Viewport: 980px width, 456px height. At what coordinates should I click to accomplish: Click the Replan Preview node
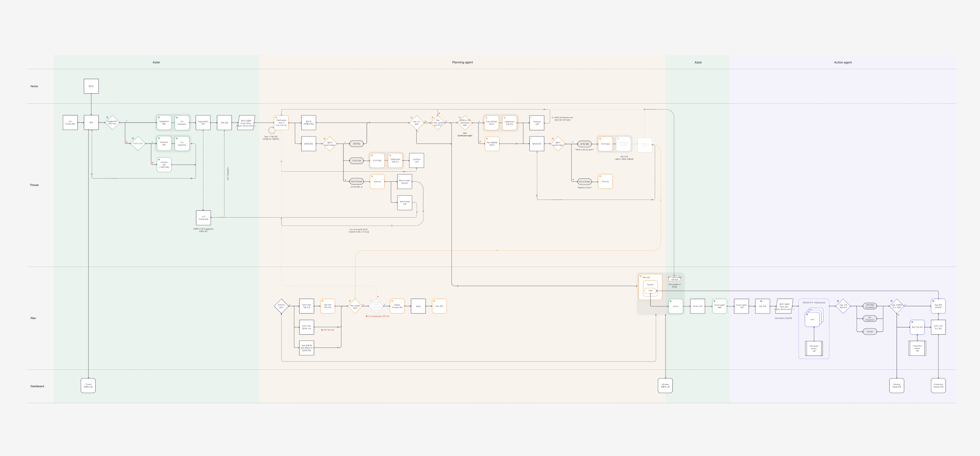(397, 306)
